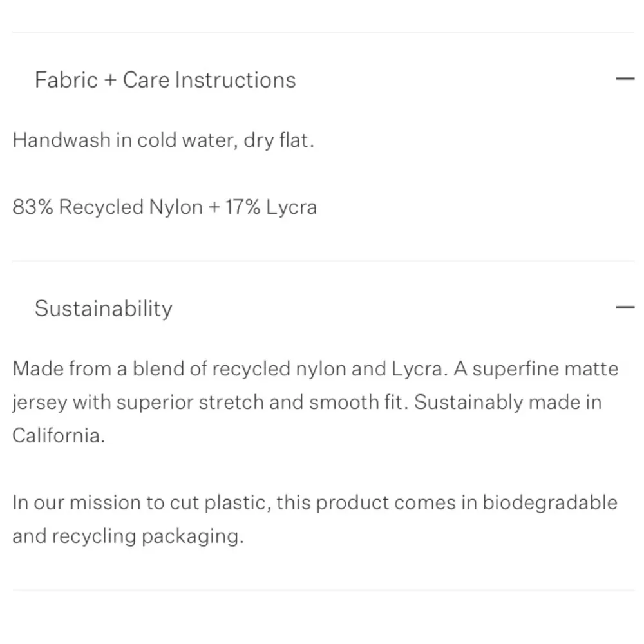Click the Fabric + Care Instructions heading
Screen dimensions: 644x644
[165, 80]
